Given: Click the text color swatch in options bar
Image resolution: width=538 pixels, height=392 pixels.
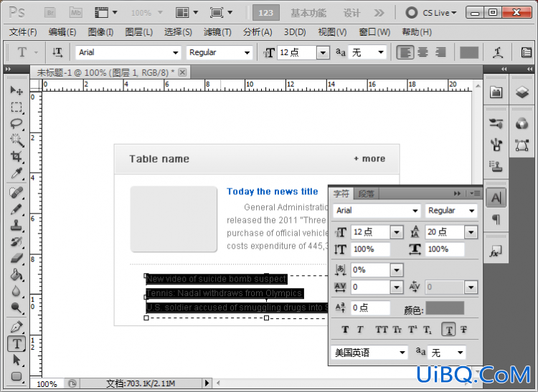Looking at the screenshot, I should [x=468, y=53].
